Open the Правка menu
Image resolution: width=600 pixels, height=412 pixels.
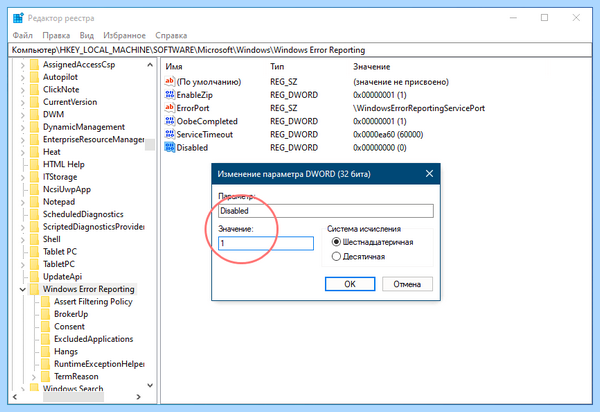click(x=56, y=36)
